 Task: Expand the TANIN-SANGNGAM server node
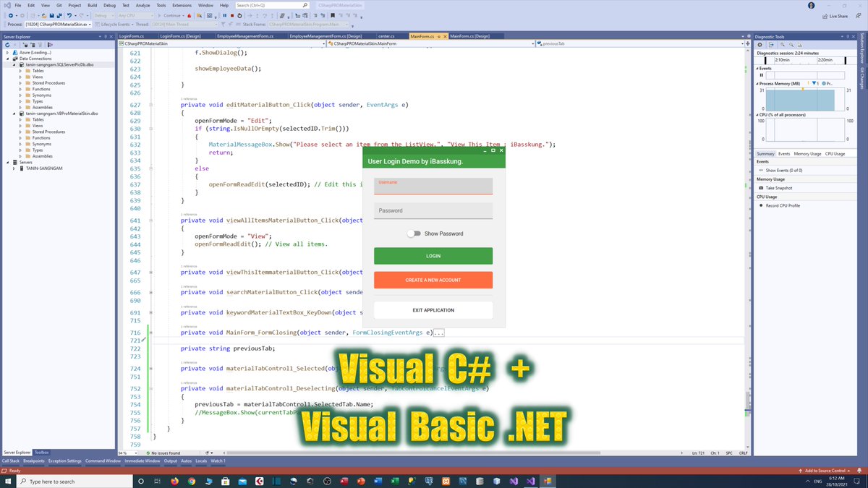point(15,168)
